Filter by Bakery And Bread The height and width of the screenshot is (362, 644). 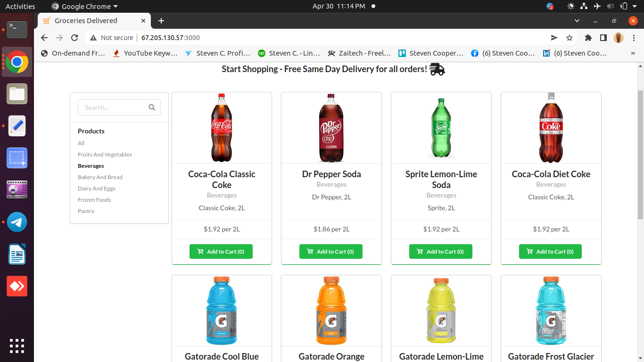pyautogui.click(x=100, y=177)
